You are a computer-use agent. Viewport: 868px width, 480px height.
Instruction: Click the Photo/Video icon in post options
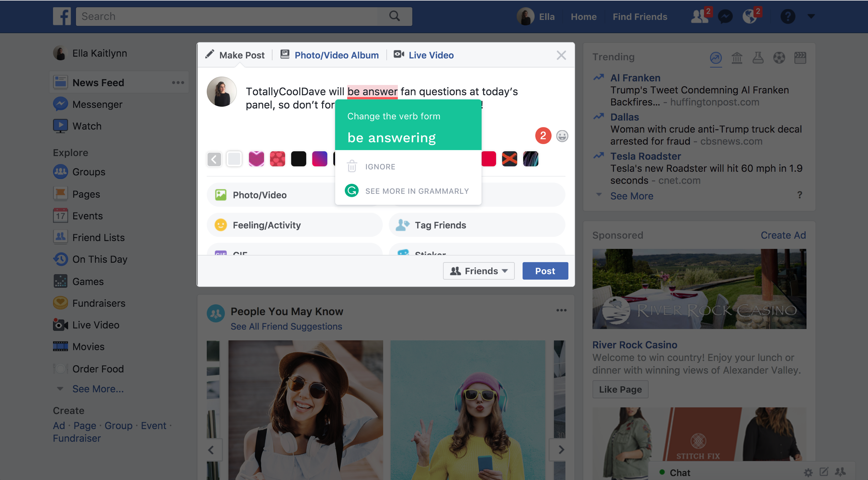(x=220, y=195)
